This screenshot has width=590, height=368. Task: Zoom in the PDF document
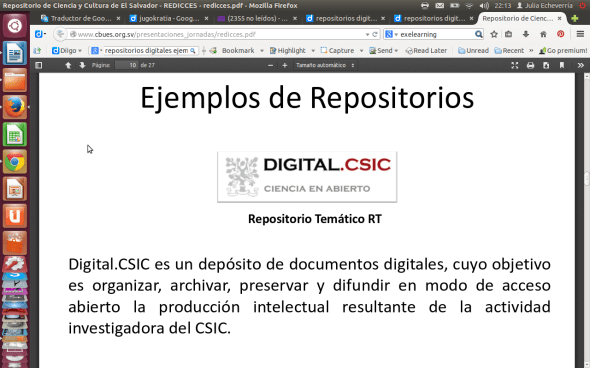[x=284, y=65]
